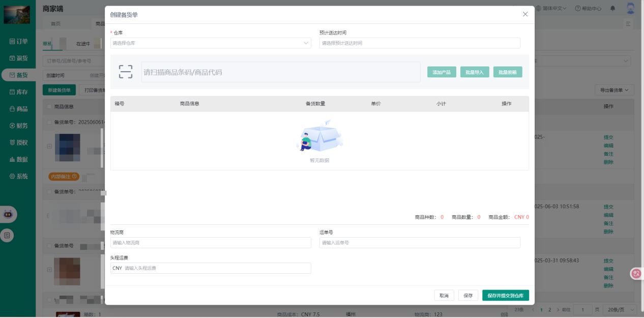Click the 取消 button
The width and height of the screenshot is (644, 318).
tap(444, 296)
